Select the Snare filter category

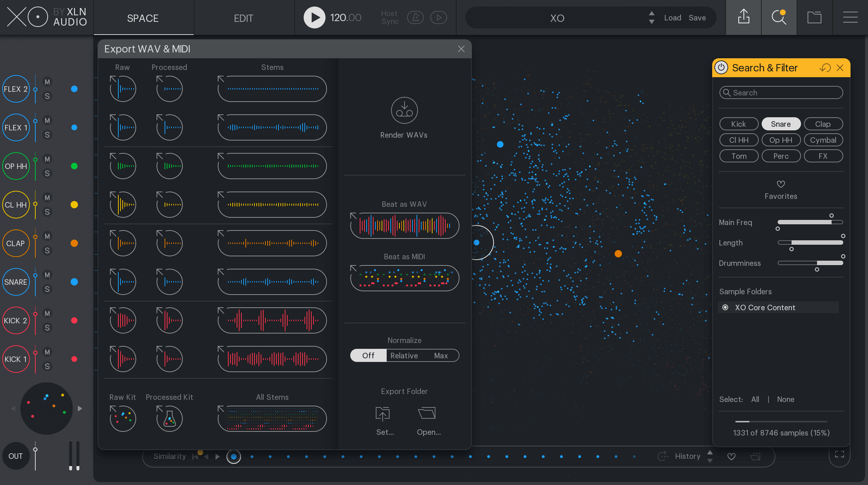(x=781, y=124)
